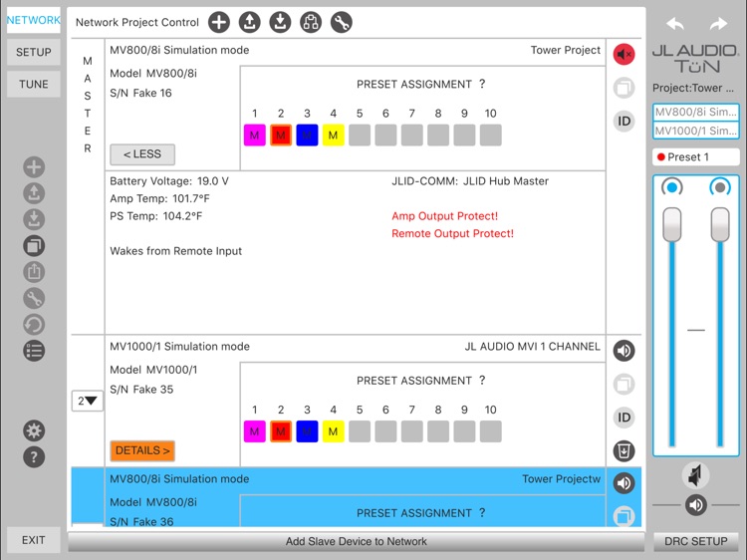Click MV1000/1 preset assignment help question mark
The width and height of the screenshot is (747, 560).
click(x=482, y=381)
